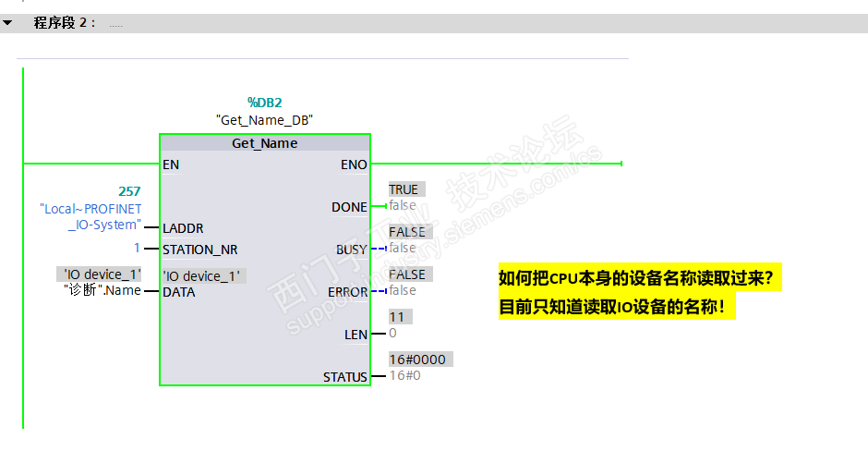This screenshot has height=451, width=868.
Task: Click the TRUE monitor value at DONE
Action: (407, 189)
